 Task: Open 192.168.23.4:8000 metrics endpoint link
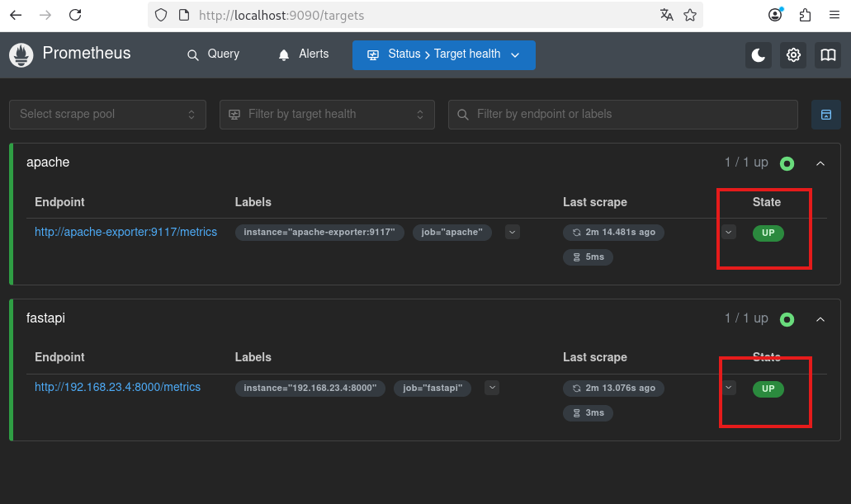117,387
